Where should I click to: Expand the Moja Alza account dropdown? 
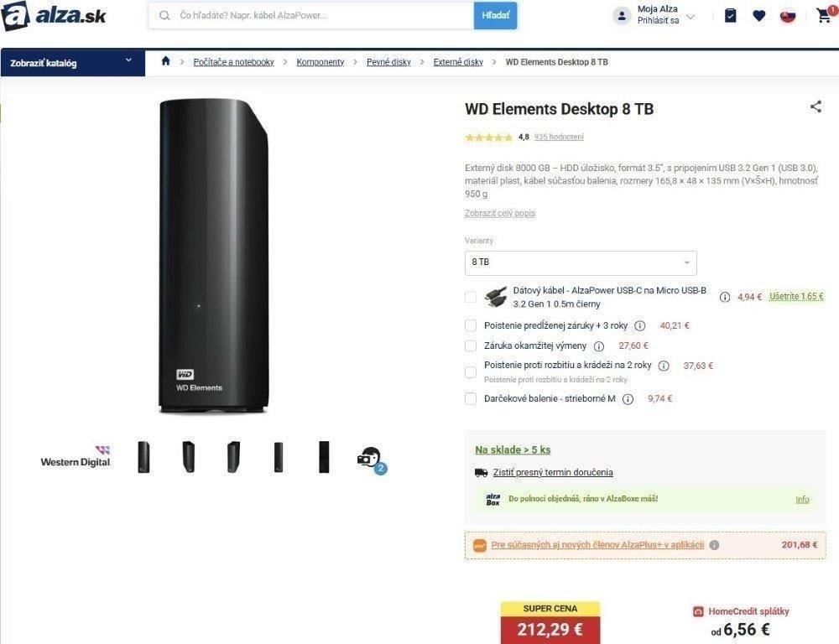(x=654, y=15)
